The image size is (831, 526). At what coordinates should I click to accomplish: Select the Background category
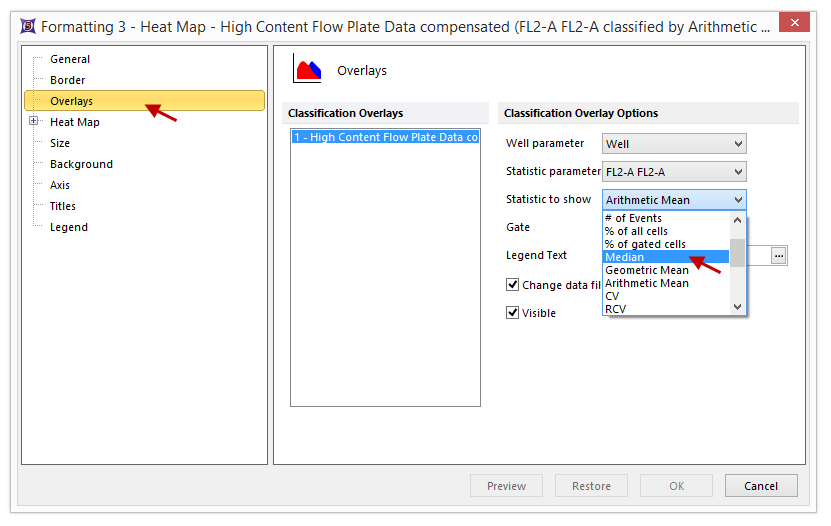81,164
